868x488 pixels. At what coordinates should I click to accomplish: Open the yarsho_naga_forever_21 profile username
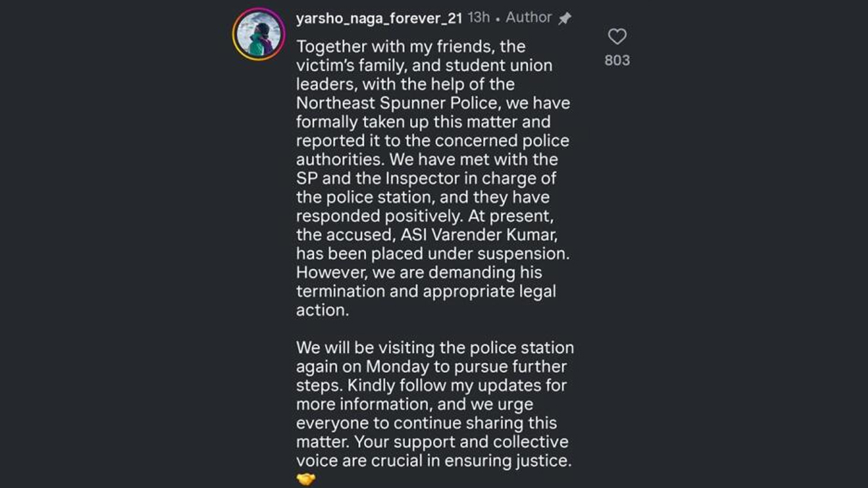coord(379,18)
